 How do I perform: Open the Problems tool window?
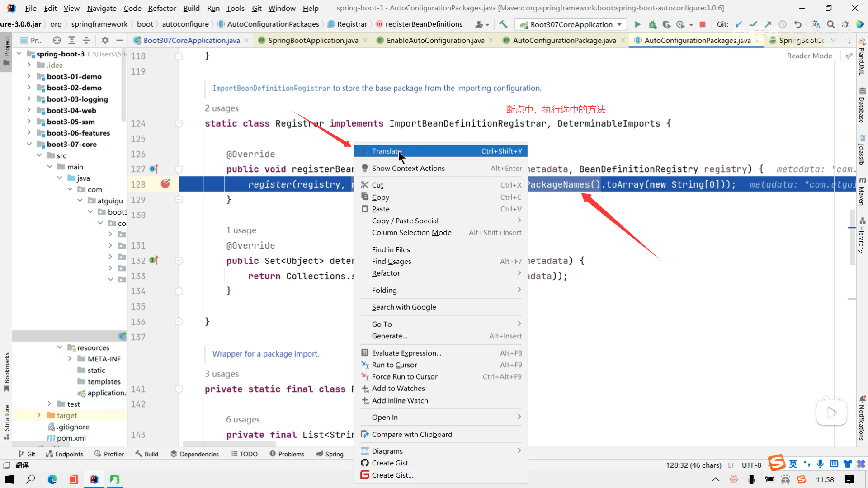287,454
